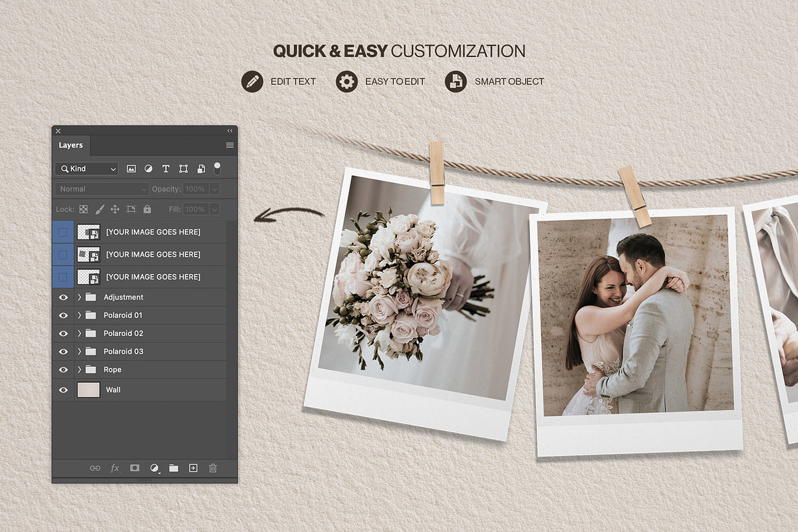Select the Adjustment group name
Viewport: 798px width, 532px height.
[124, 297]
